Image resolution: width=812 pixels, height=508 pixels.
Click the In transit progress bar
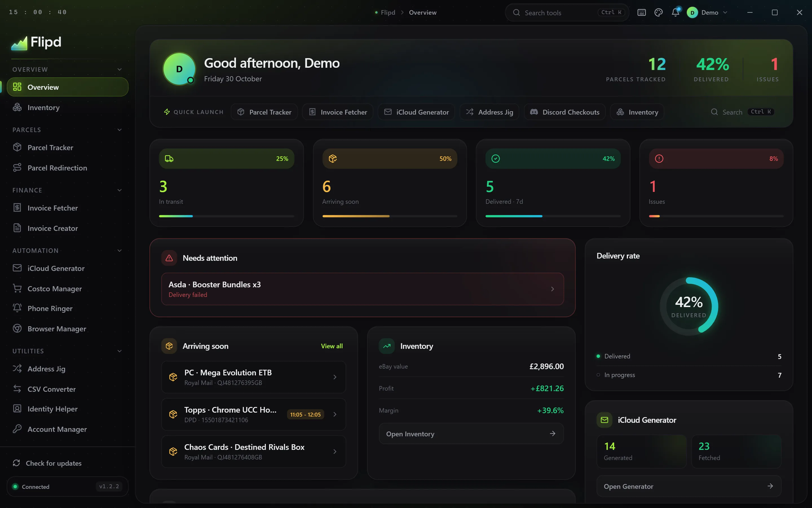click(x=226, y=216)
